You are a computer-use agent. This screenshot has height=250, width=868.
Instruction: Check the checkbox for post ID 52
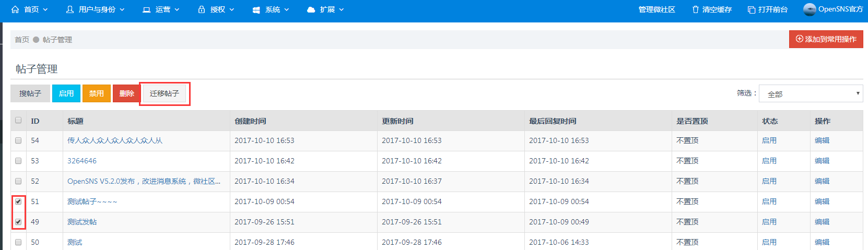point(18,181)
